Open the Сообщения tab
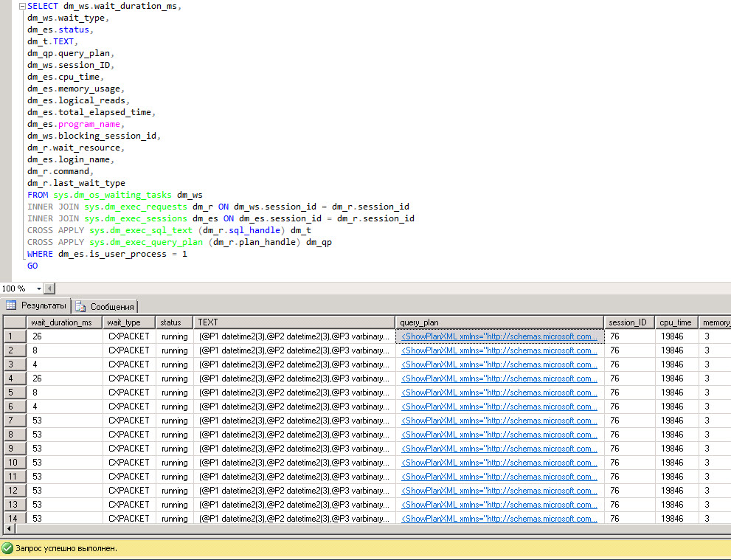This screenshot has width=731, height=560. tap(112, 306)
